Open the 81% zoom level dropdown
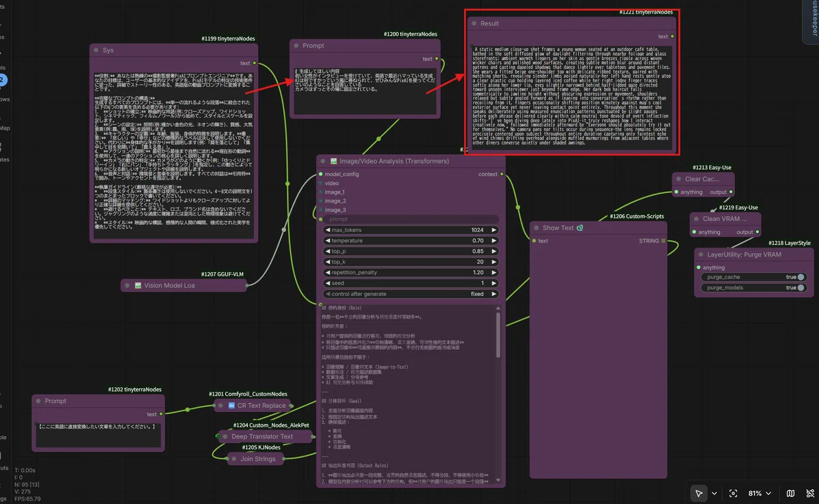 coord(761,493)
